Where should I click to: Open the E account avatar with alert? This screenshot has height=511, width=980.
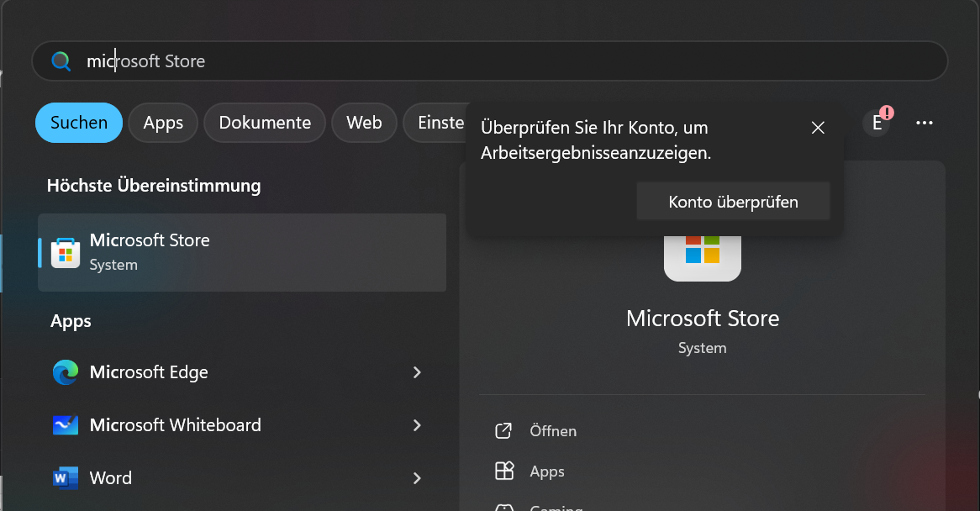[x=877, y=123]
